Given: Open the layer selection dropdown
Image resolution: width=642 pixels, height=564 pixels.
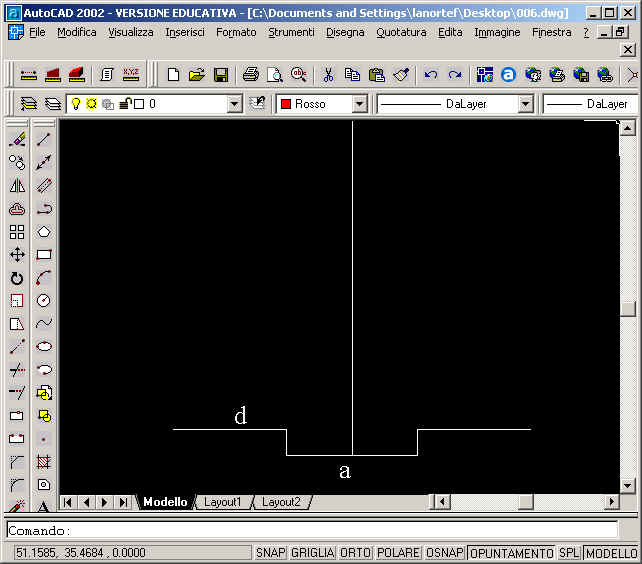Looking at the screenshot, I should point(234,104).
